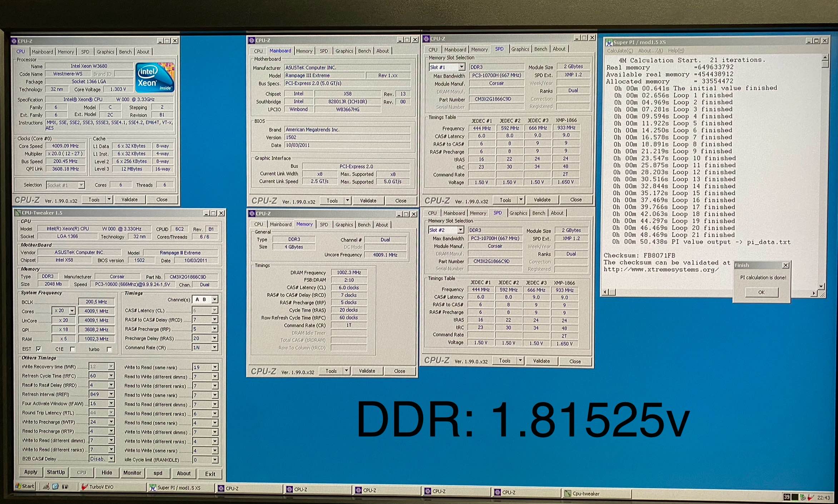Click the Super PI vertical scrollbar down arrow
This screenshot has width=838, height=504.
821,286
